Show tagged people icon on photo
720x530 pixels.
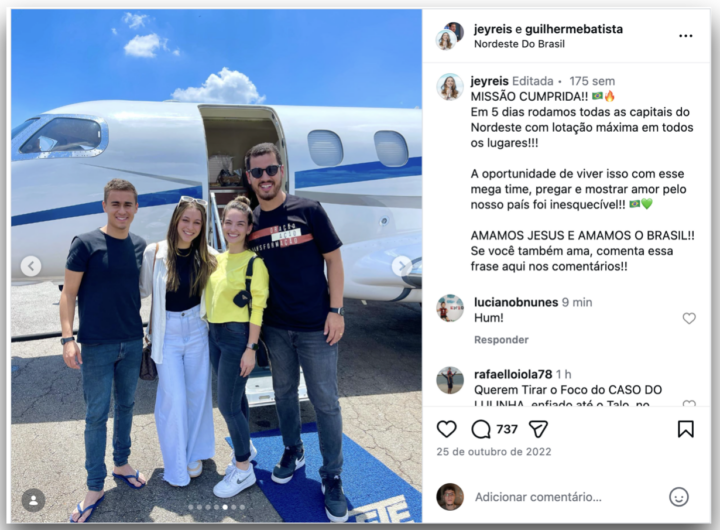pos(33,500)
